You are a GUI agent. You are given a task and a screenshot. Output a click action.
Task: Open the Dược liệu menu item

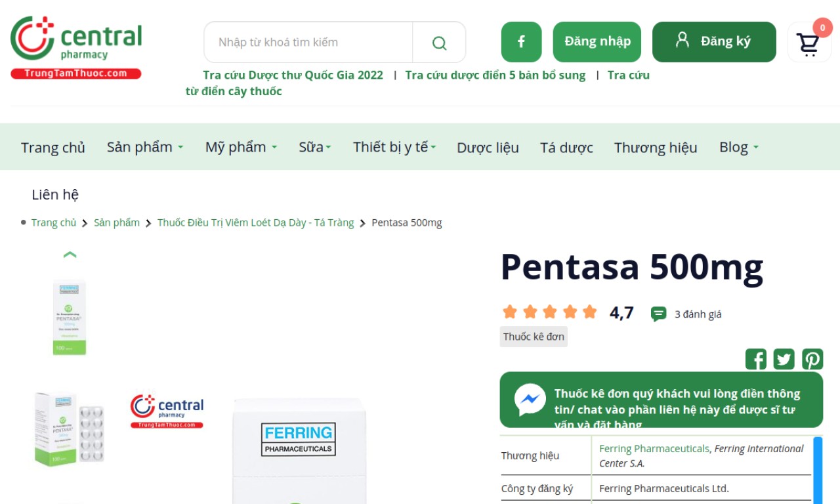click(x=488, y=148)
